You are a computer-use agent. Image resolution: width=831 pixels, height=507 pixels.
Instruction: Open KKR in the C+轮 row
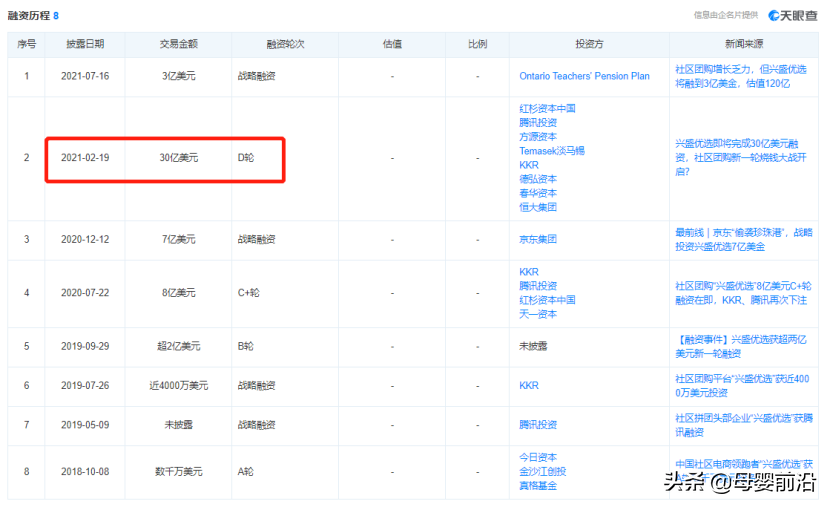(529, 272)
